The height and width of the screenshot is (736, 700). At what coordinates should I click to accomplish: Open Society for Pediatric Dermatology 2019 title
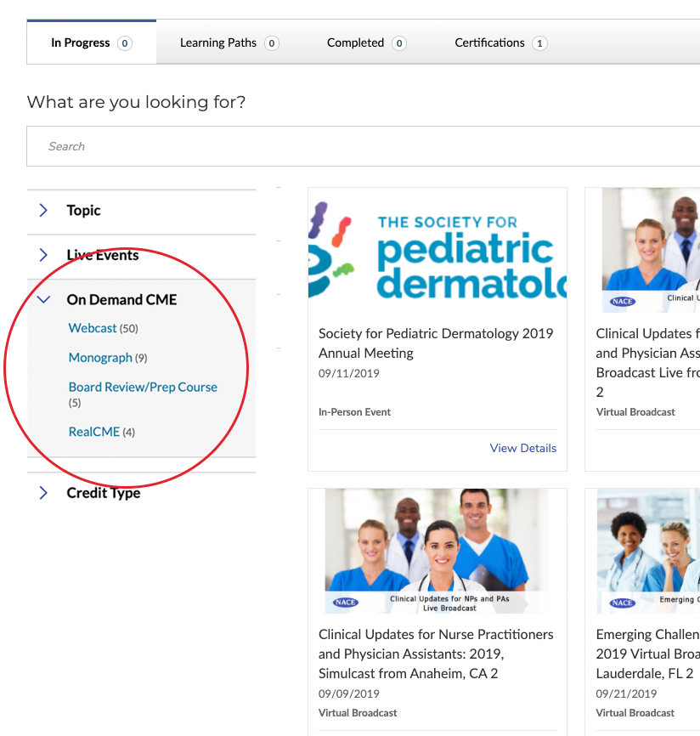[x=436, y=343]
